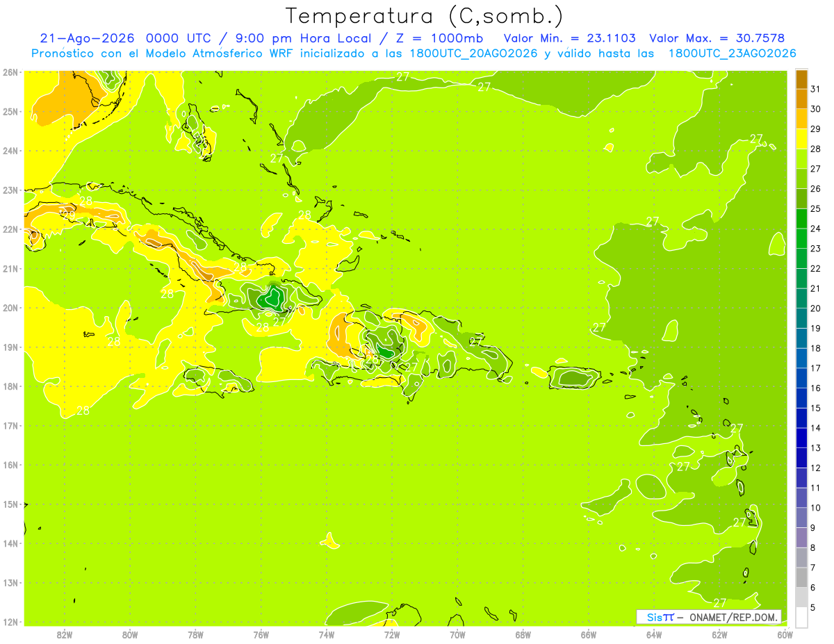Click blue legend swatch between 13 and 14
Image resolution: width=834 pixels, height=644 pixels.
[x=801, y=438]
